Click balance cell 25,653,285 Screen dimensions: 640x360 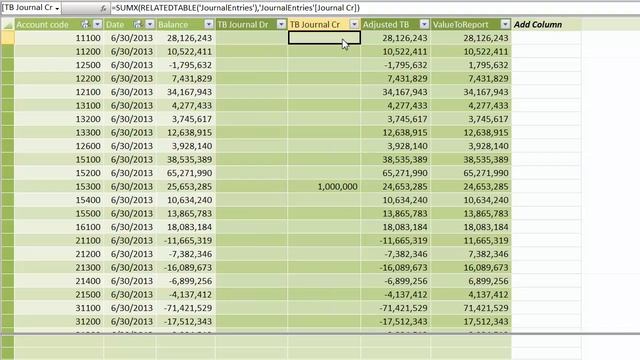pos(186,187)
